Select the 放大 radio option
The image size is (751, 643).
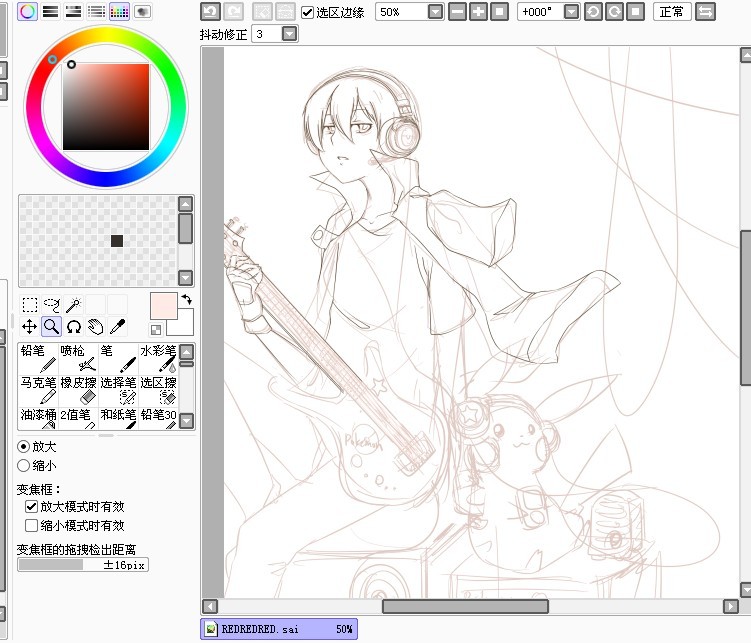pos(23,447)
